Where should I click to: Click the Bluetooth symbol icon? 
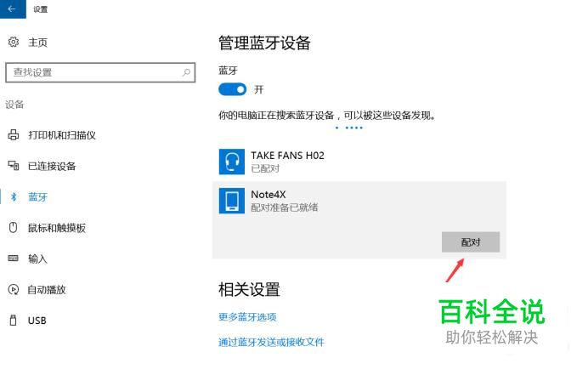coord(14,196)
